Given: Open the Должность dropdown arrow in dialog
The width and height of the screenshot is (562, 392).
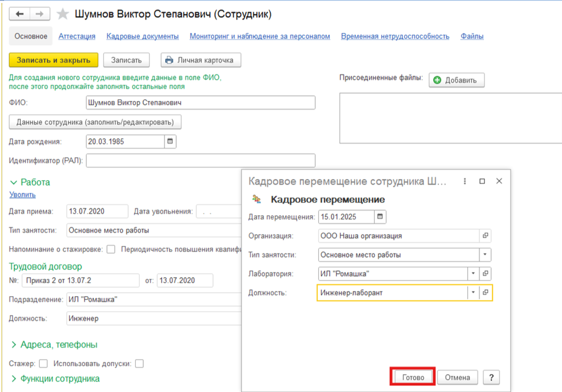Looking at the screenshot, I should [x=473, y=292].
